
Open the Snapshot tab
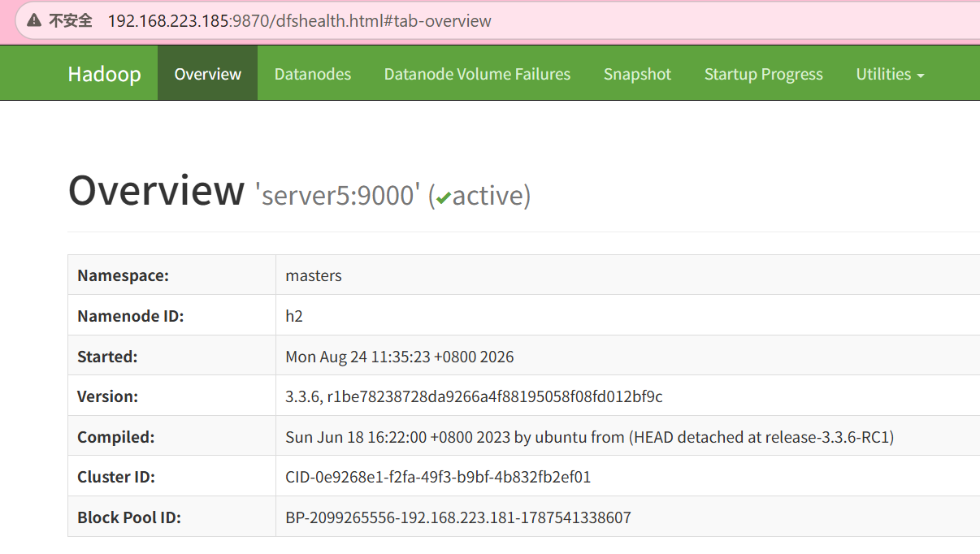coord(638,74)
